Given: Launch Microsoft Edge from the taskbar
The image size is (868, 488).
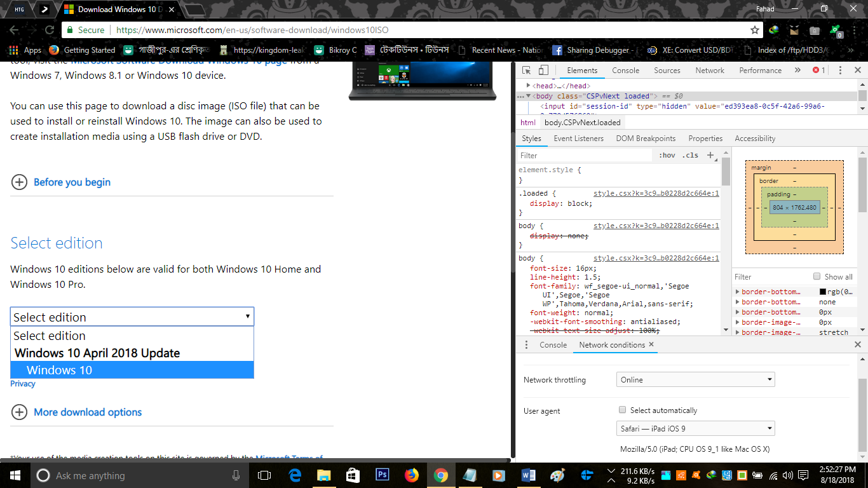Looking at the screenshot, I should [295, 475].
